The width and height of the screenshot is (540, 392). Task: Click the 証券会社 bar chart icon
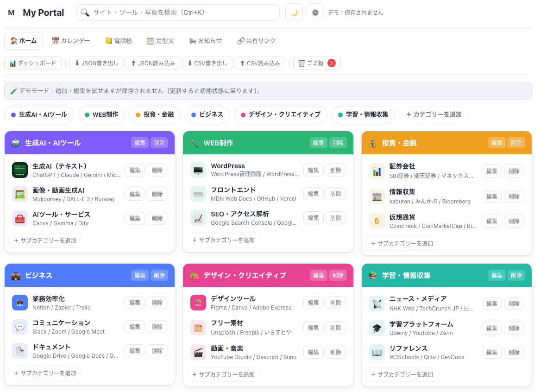[x=377, y=171]
